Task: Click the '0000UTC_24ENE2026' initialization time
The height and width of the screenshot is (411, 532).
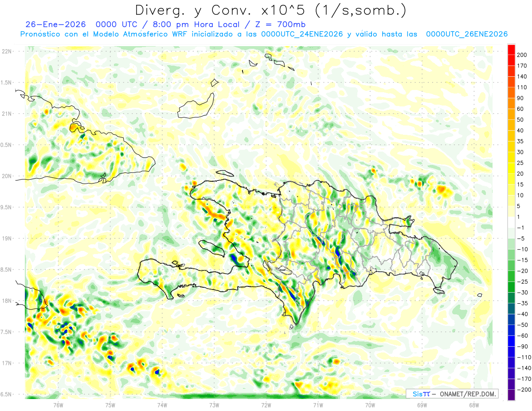Action: pyautogui.click(x=302, y=34)
